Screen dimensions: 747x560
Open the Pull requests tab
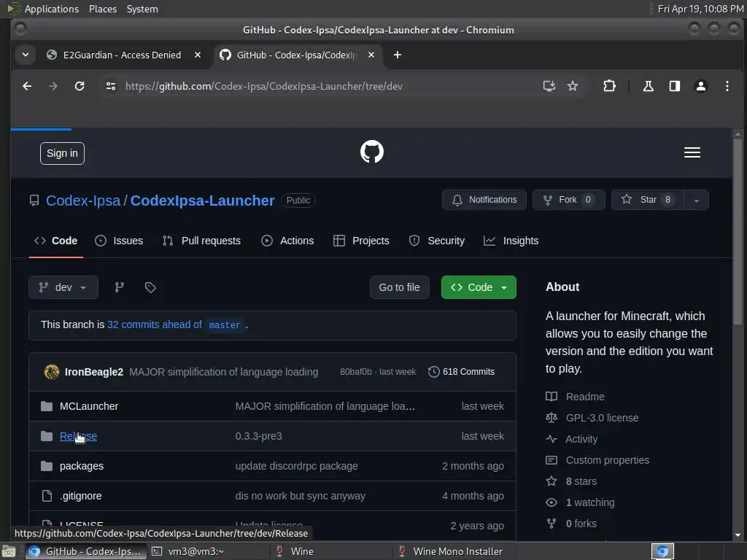tap(201, 241)
